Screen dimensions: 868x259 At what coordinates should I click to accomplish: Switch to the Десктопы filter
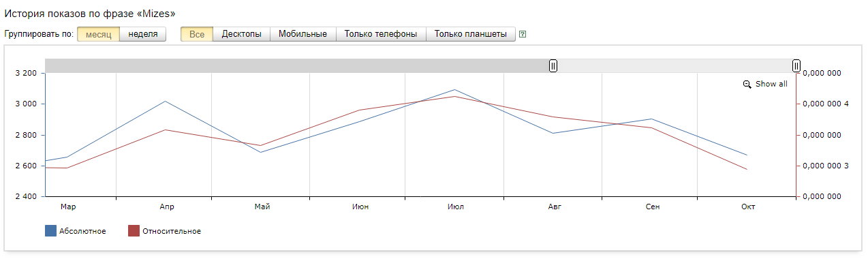pos(242,34)
